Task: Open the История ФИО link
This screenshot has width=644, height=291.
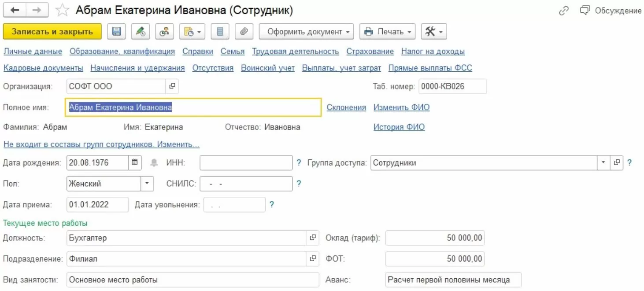Action: pyautogui.click(x=399, y=127)
